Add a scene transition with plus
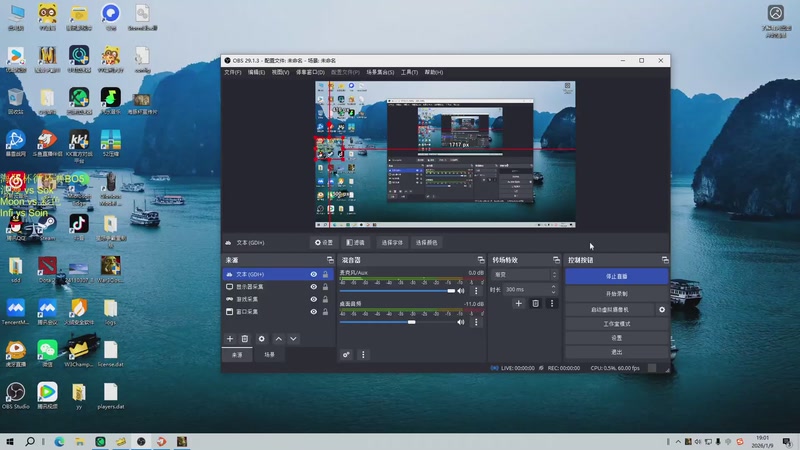 518,304
